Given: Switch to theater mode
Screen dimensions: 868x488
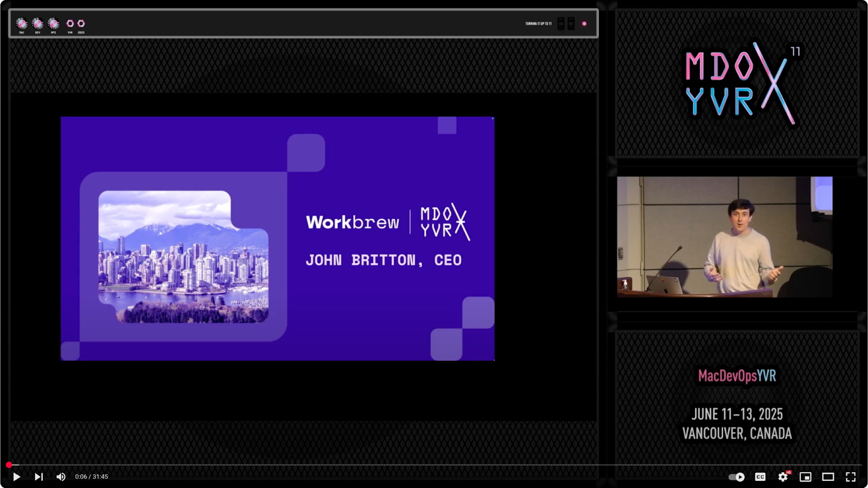Looking at the screenshot, I should pyautogui.click(x=828, y=477).
